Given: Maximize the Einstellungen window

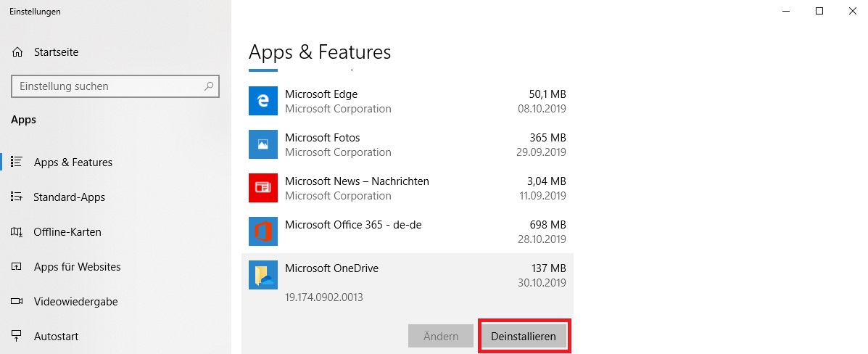Looking at the screenshot, I should pos(819,11).
